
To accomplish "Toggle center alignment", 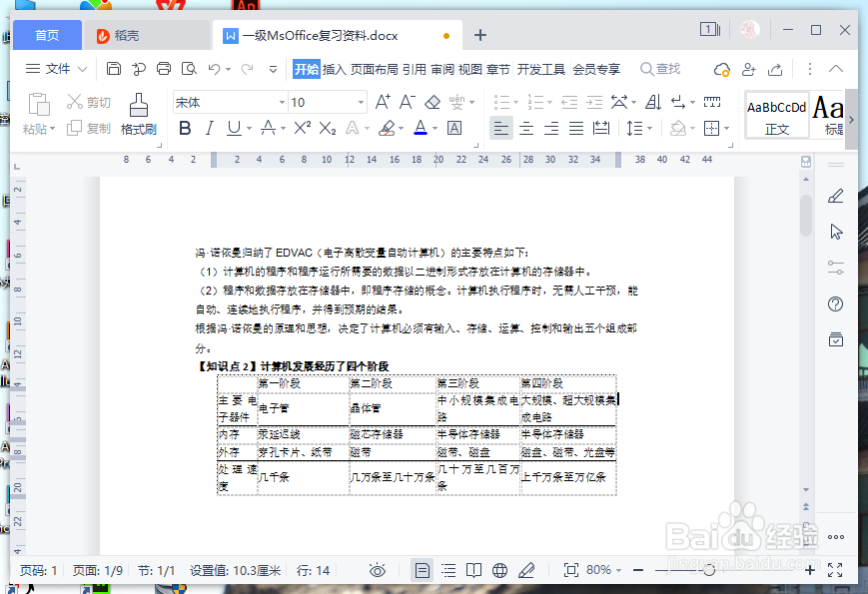I will (526, 127).
